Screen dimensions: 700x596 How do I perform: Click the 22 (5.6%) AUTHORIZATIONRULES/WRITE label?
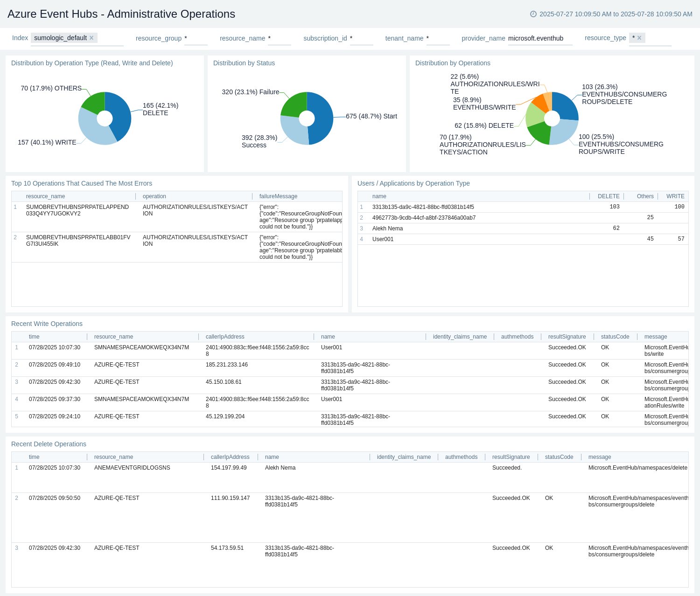coord(495,84)
